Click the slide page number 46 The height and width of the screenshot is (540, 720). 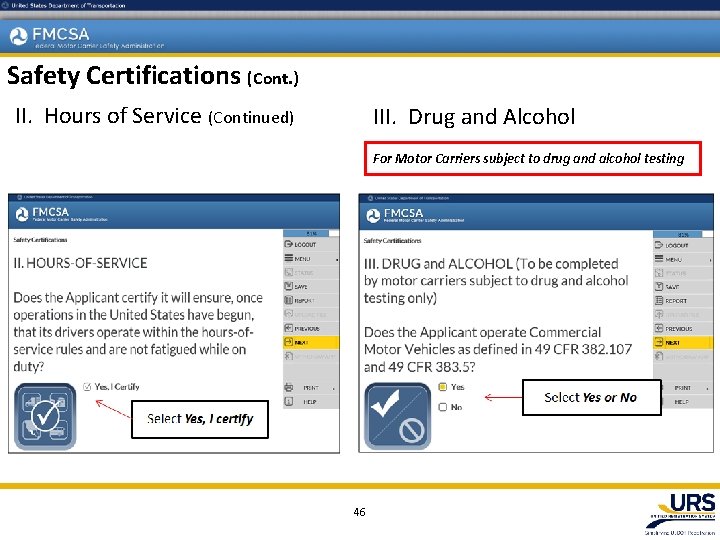(360, 512)
